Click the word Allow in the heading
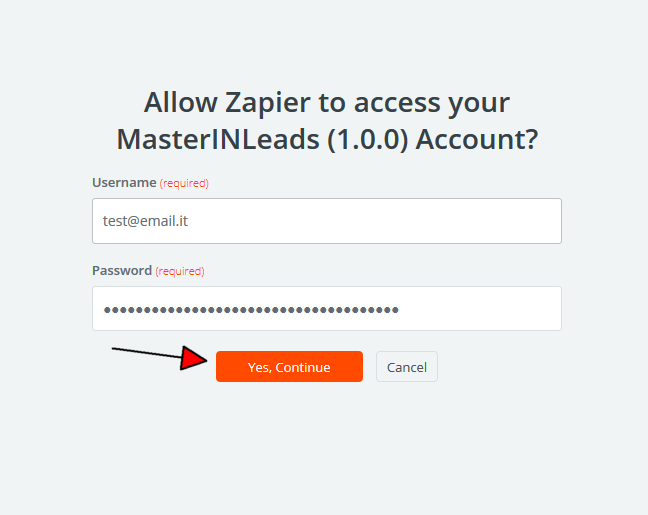This screenshot has height=515, width=648. coord(178,102)
